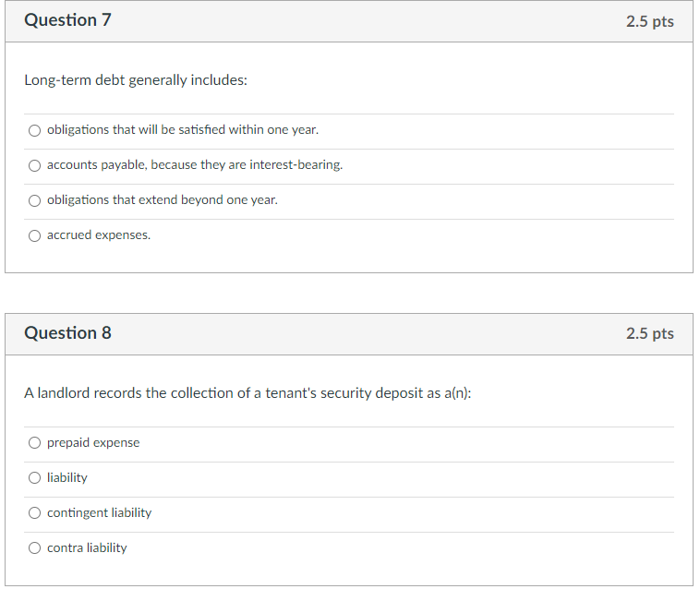Viewport: 700px width, 589px height.
Task: Click answer text 'accounts payable, because they are interest-bearing.'
Action: 195,165
